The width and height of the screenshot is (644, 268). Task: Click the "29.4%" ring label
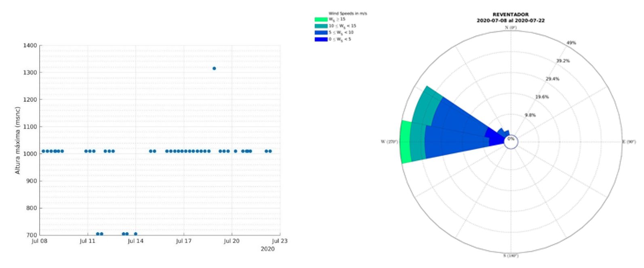click(x=552, y=79)
